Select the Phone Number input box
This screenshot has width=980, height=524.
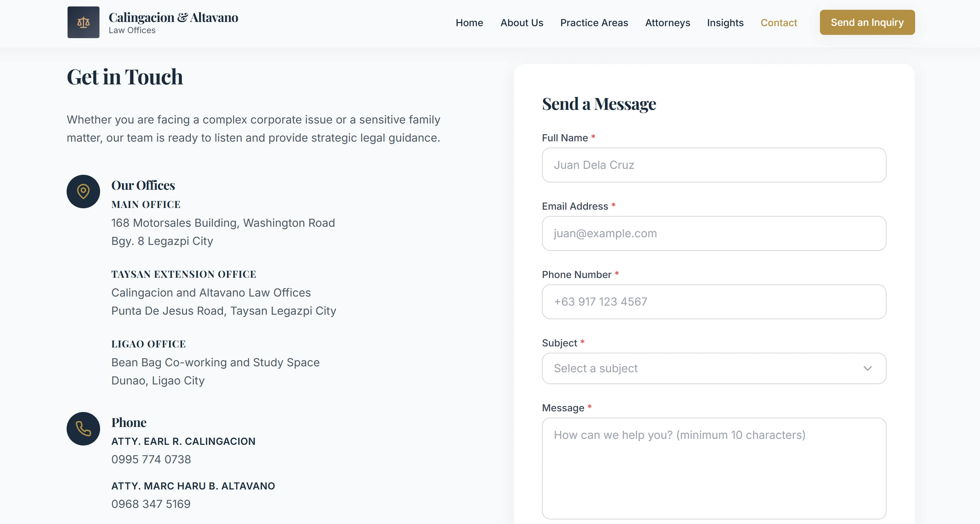click(x=714, y=302)
